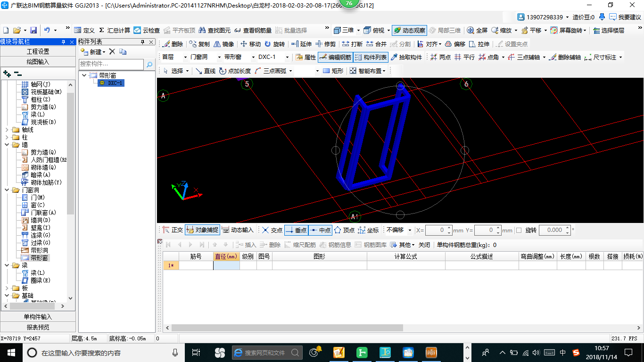644x362 pixels.
Task: Click the 汇总计算 sum calculation icon
Action: [114, 30]
